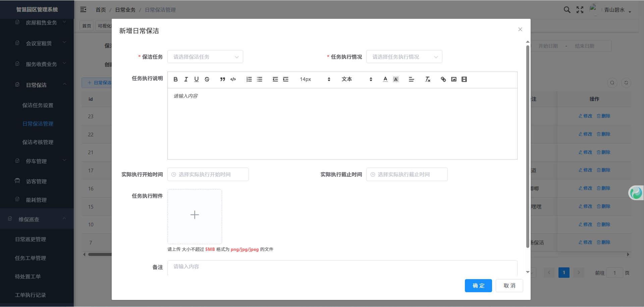The width and height of the screenshot is (644, 307).
Task: Insert a video into editor
Action: pyautogui.click(x=464, y=79)
